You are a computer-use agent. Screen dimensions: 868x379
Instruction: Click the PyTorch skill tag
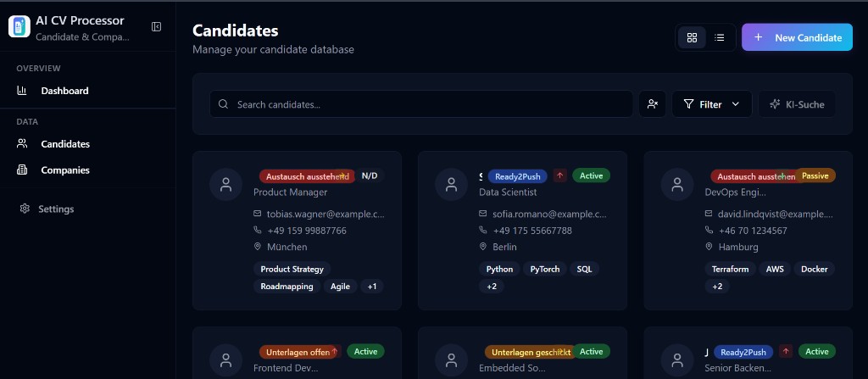545,270
